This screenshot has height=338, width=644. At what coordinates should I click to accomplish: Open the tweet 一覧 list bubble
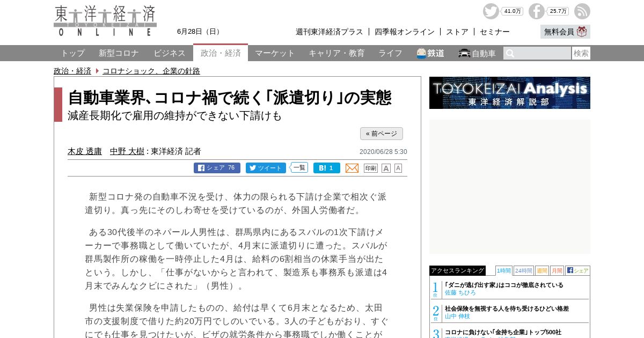pos(299,167)
